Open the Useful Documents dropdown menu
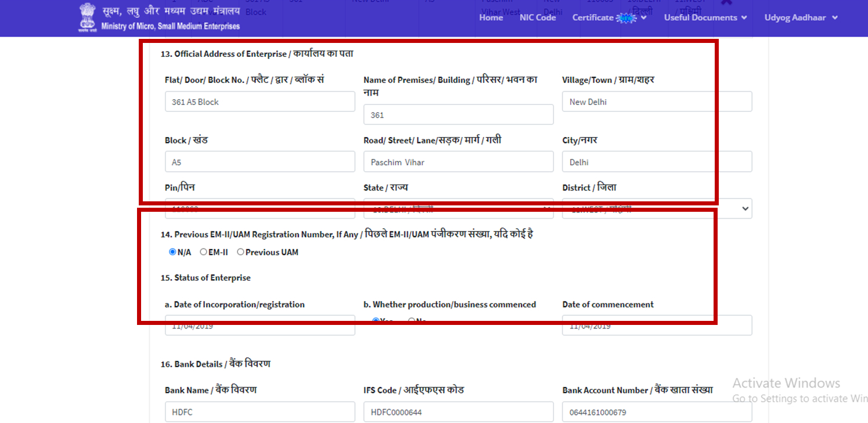 tap(705, 17)
